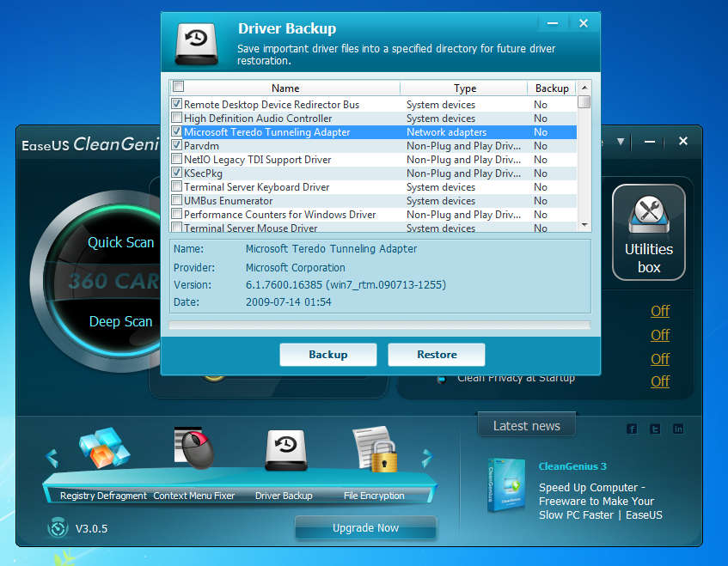
Task: Minimize the CleanGenius main window
Action: 650,142
